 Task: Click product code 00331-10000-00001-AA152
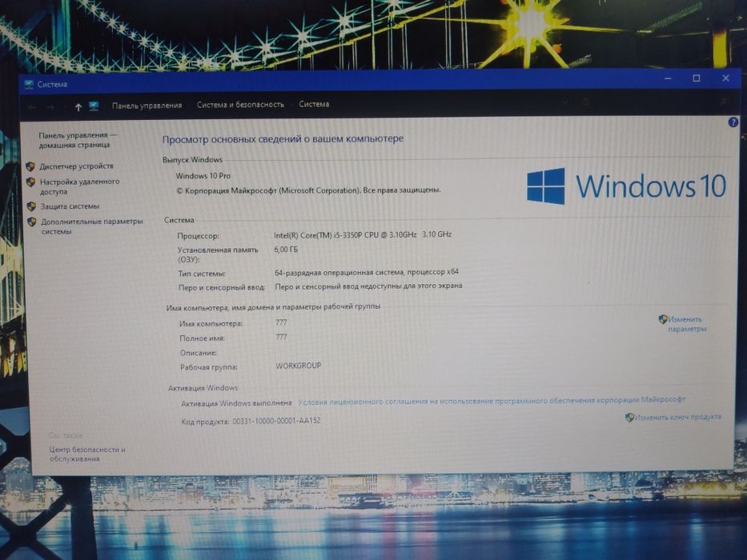[x=276, y=421]
